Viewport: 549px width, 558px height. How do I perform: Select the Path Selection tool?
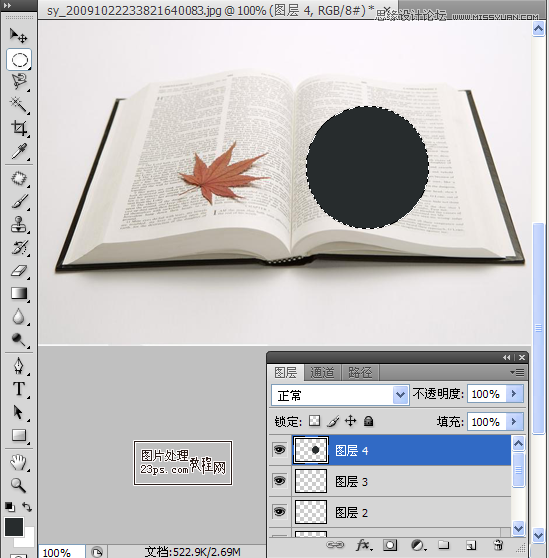[x=19, y=412]
